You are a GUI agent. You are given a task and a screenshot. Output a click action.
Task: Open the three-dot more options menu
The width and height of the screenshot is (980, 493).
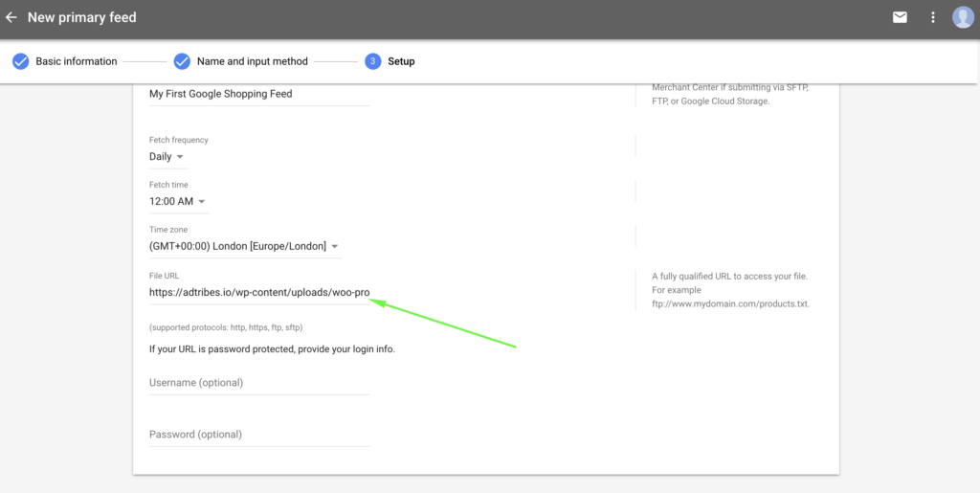[933, 17]
